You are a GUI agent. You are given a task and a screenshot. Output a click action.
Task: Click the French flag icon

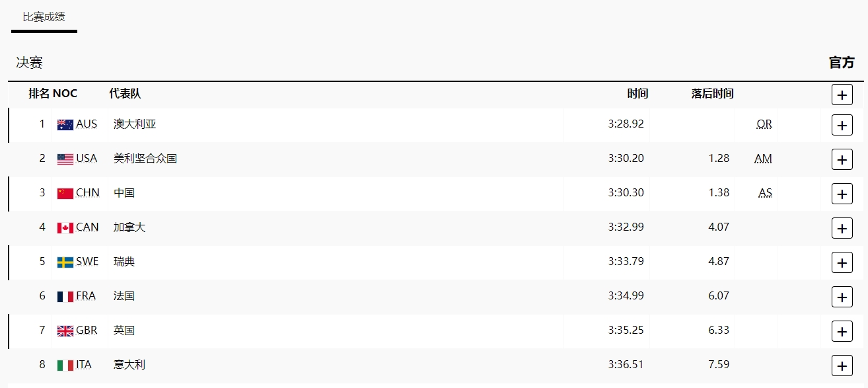coord(65,296)
